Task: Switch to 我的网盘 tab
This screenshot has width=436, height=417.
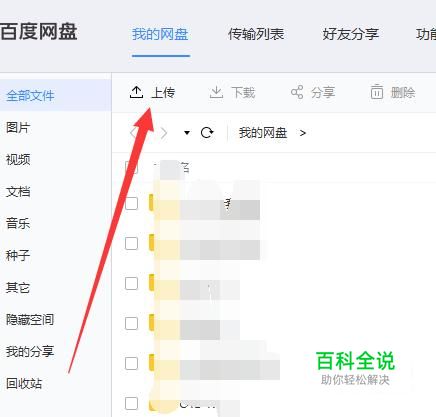Action: pyautogui.click(x=160, y=34)
